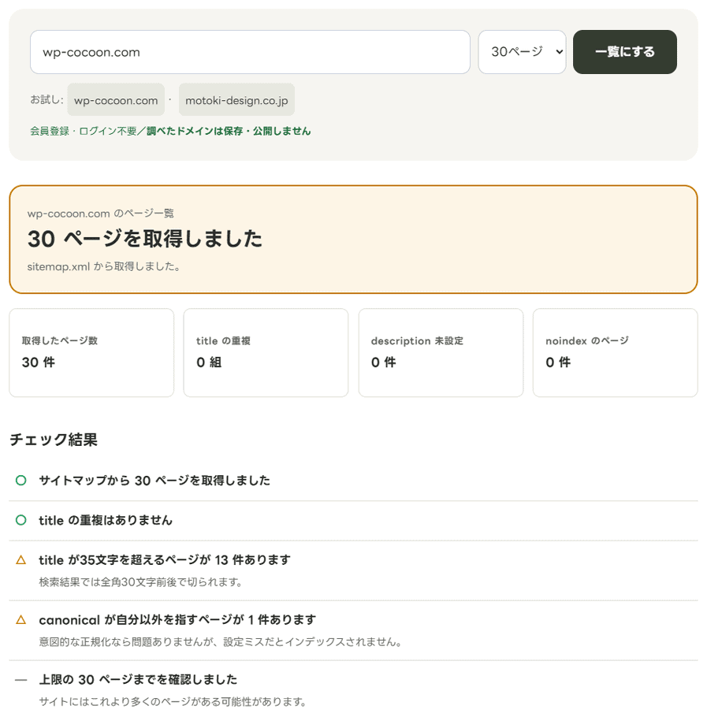This screenshot has height=728, width=707.
Task: Try the wp-cocoon.com sample chip
Action: [116, 100]
